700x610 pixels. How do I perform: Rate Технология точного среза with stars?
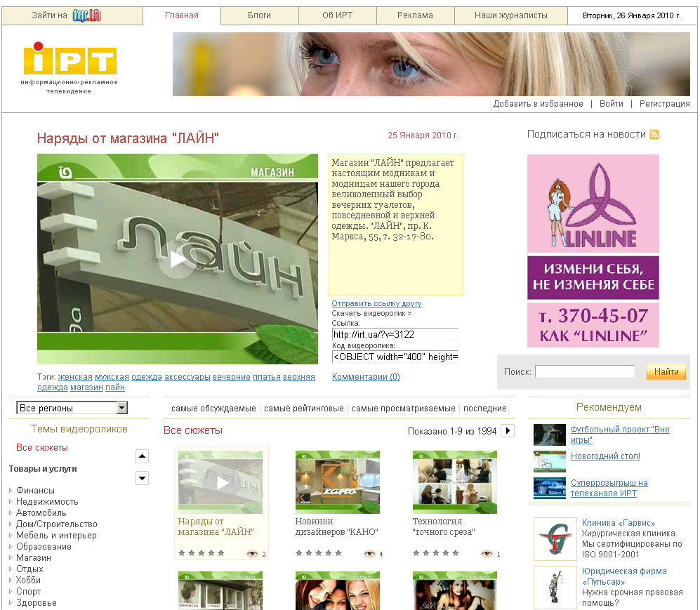(x=436, y=553)
